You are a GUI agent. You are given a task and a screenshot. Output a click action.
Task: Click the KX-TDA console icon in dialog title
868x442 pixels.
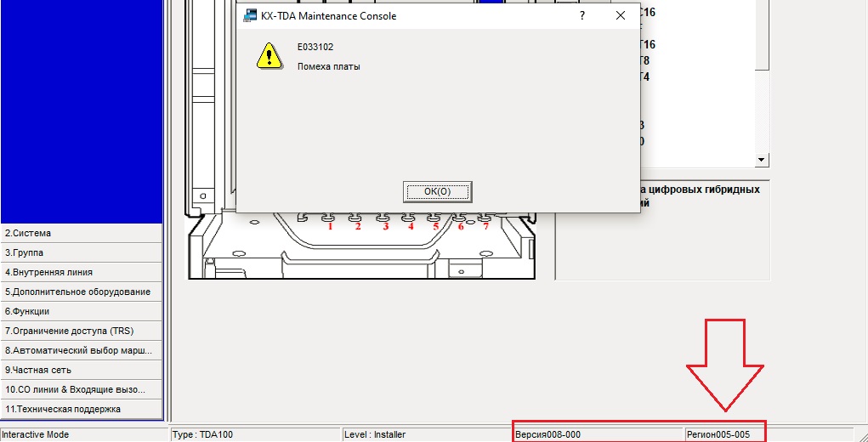click(x=250, y=16)
